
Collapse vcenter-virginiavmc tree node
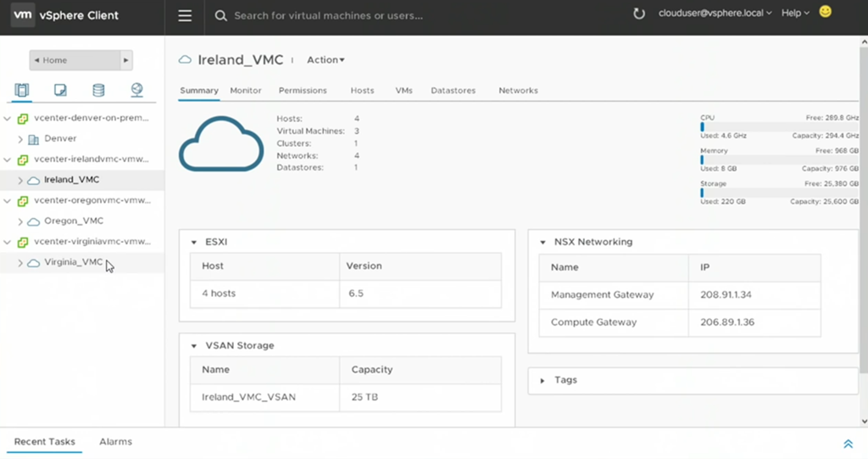7,243
